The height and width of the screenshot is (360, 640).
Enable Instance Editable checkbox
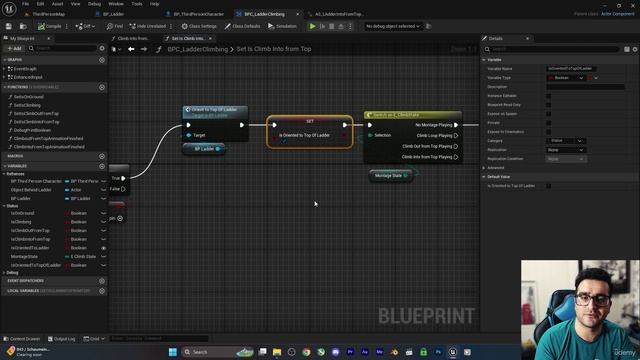click(x=549, y=96)
